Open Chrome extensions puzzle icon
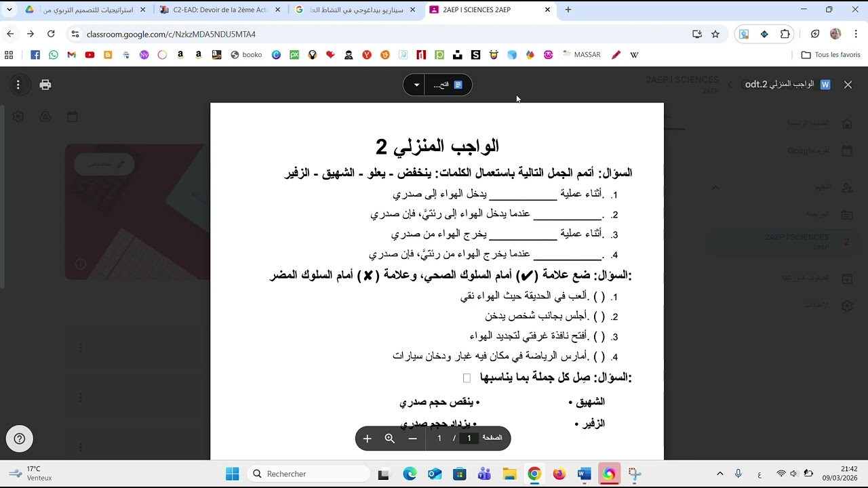Screen dimensions: 868x488 [785, 34]
